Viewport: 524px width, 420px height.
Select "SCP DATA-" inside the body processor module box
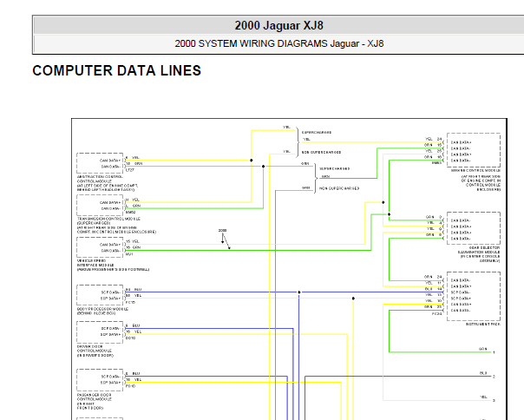(110, 292)
